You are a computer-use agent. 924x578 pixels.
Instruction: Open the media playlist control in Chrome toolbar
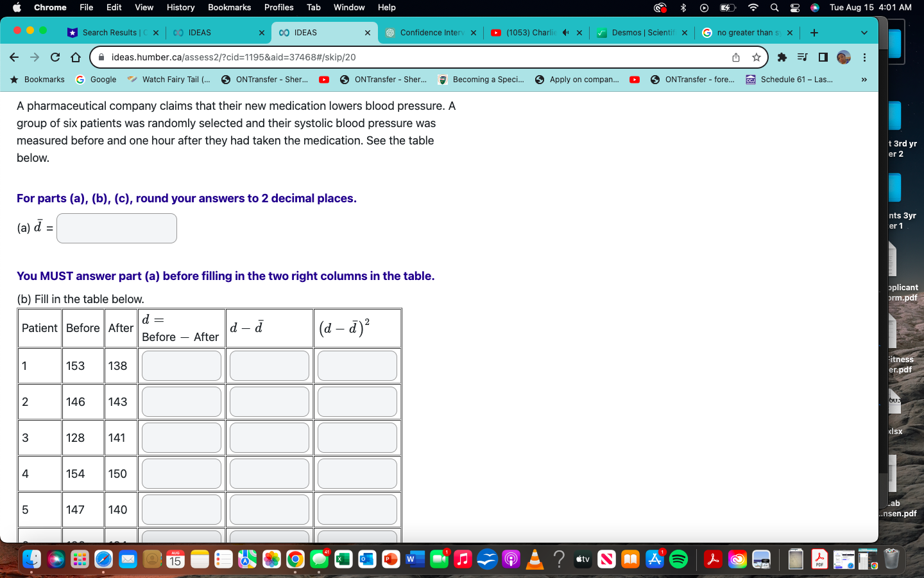pos(803,58)
